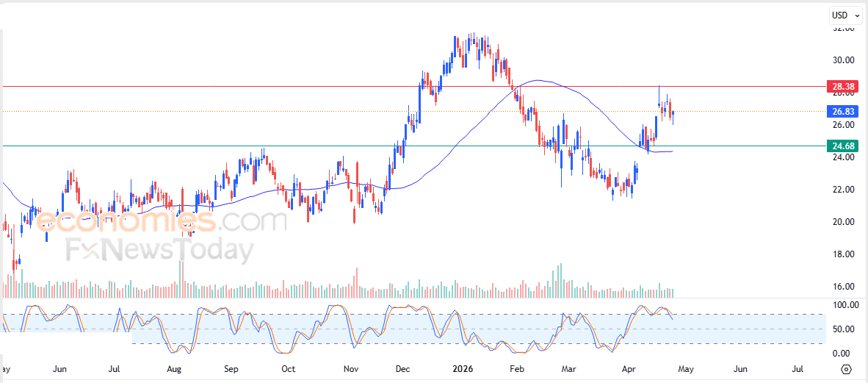The image size is (868, 383).
Task: Click the Mar label on time axis
Action: pyautogui.click(x=568, y=368)
